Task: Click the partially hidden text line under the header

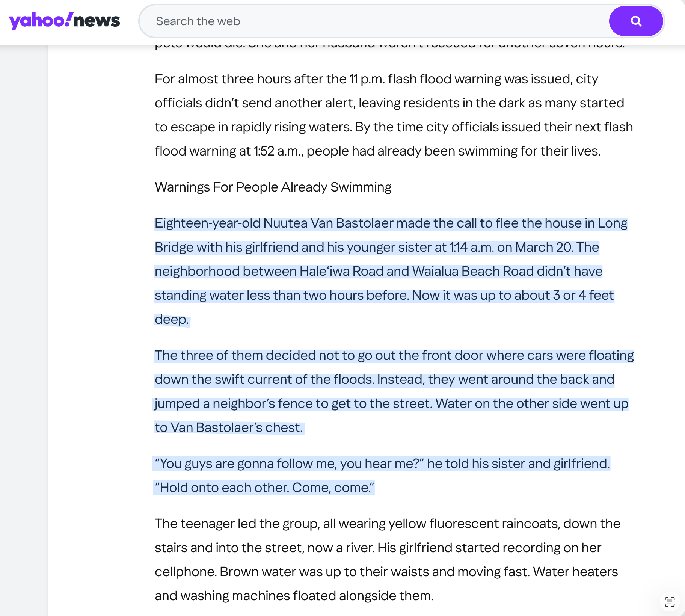Action: coord(391,47)
